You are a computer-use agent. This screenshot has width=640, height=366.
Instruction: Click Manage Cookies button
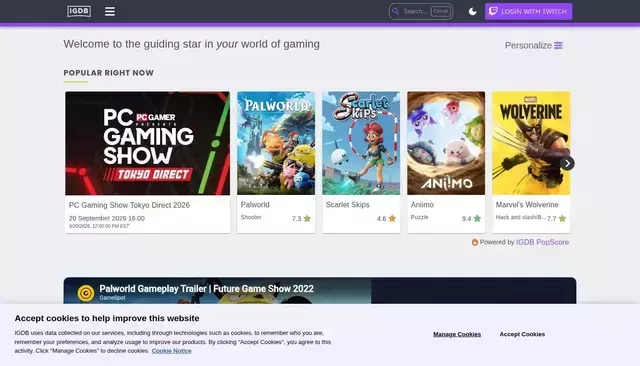point(457,334)
